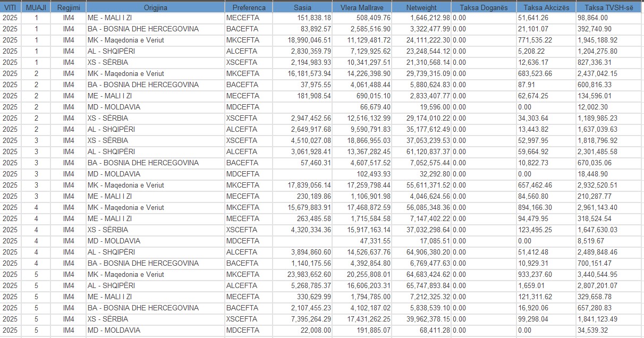Select the Vlera Mallrave column header
Viewport: 644px width, 338px height.
[x=362, y=7]
